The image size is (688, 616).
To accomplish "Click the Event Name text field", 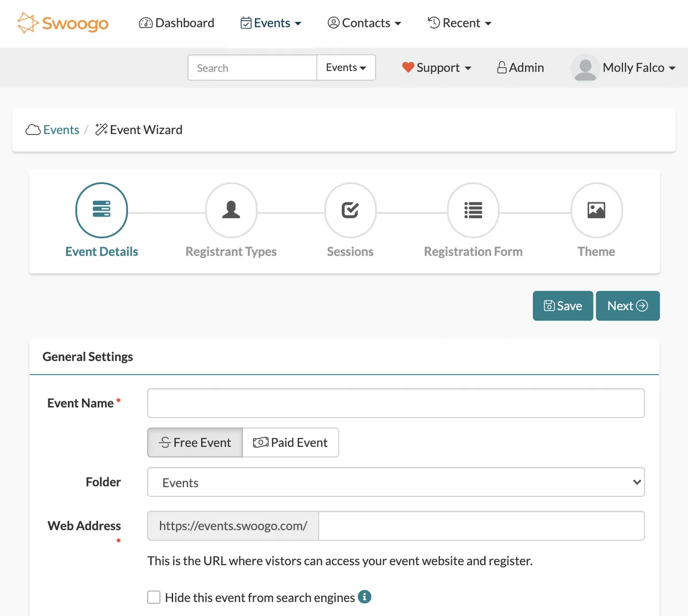I will [396, 403].
